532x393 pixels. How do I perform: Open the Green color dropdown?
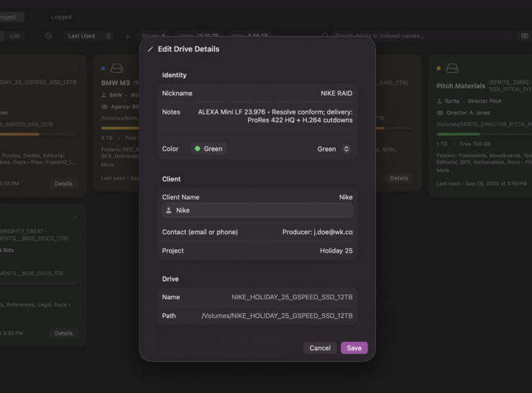pyautogui.click(x=334, y=149)
